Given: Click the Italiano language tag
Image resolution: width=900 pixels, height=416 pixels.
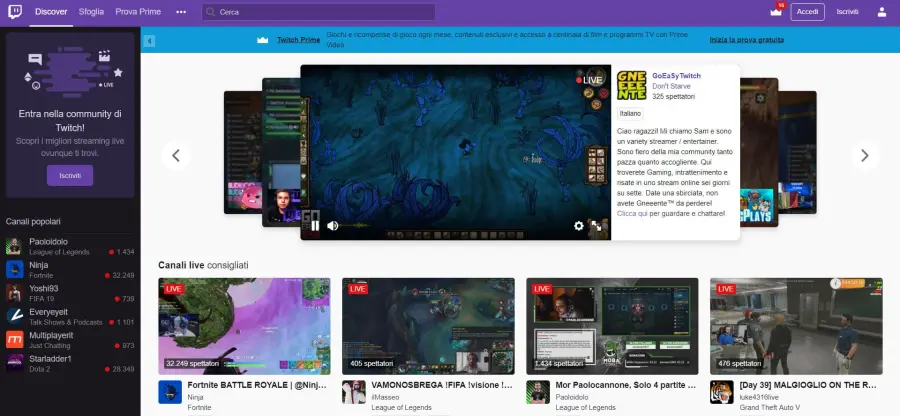Looking at the screenshot, I should pos(630,114).
